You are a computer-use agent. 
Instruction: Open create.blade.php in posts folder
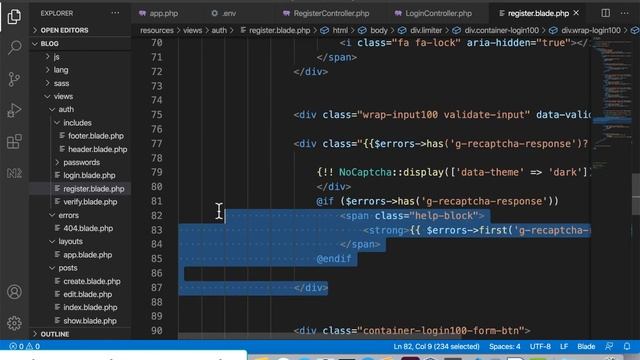click(x=91, y=281)
